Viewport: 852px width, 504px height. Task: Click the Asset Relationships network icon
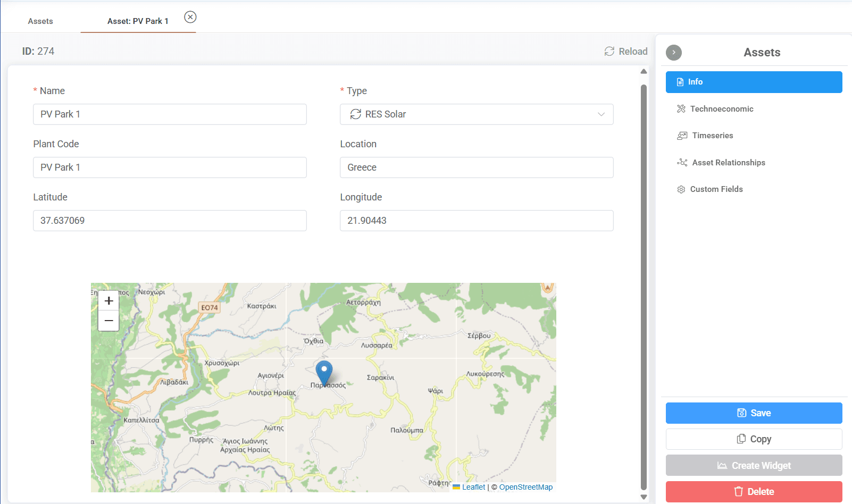click(x=682, y=162)
